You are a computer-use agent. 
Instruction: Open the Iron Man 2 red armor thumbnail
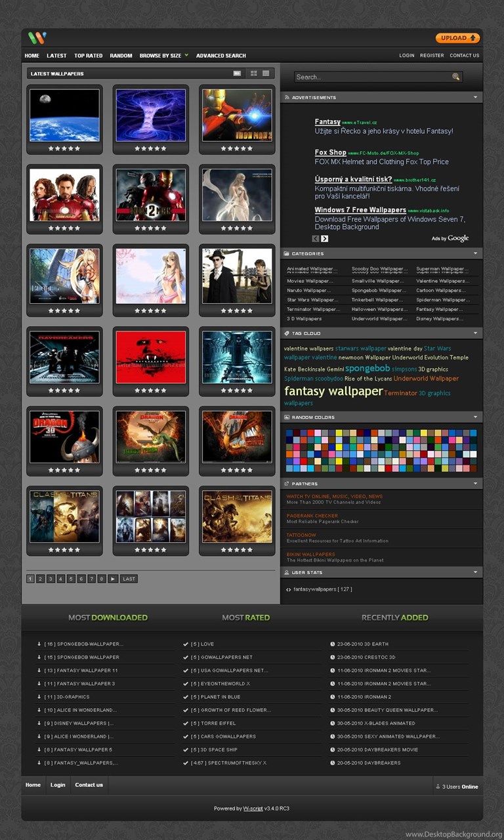click(237, 115)
